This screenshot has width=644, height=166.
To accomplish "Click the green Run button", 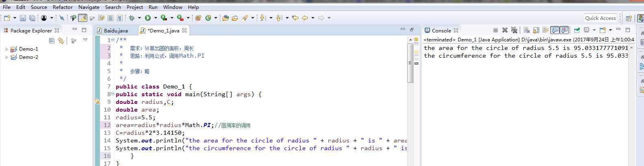I will tap(148, 18).
